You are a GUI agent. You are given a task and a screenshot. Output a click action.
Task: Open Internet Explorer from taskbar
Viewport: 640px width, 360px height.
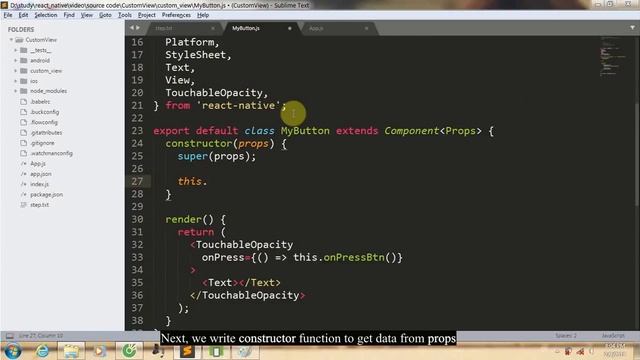pos(42,351)
